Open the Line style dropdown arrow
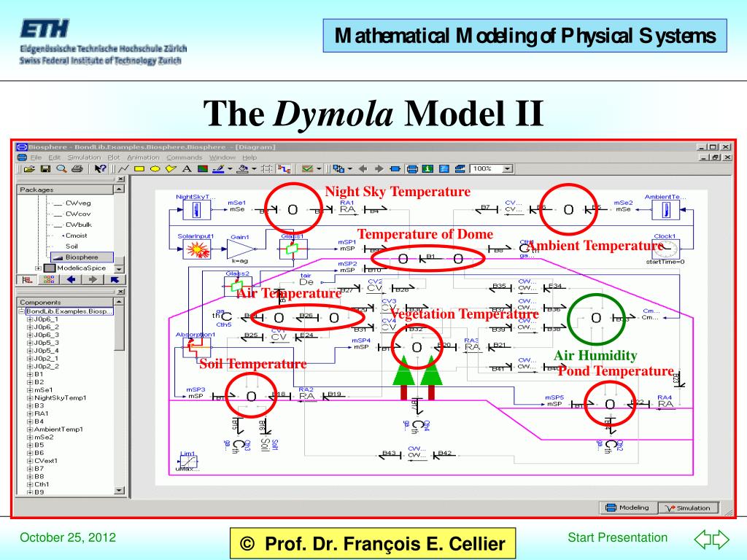 coord(230,168)
